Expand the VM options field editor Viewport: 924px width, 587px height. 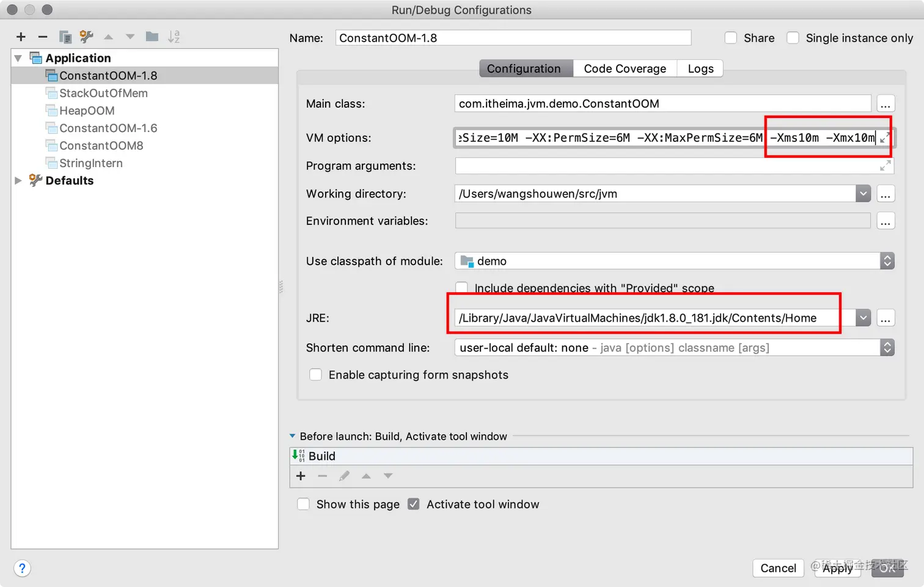[x=884, y=138]
